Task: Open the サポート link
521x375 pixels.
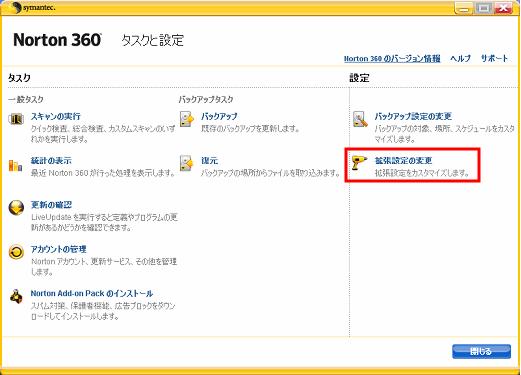Action: (494, 58)
